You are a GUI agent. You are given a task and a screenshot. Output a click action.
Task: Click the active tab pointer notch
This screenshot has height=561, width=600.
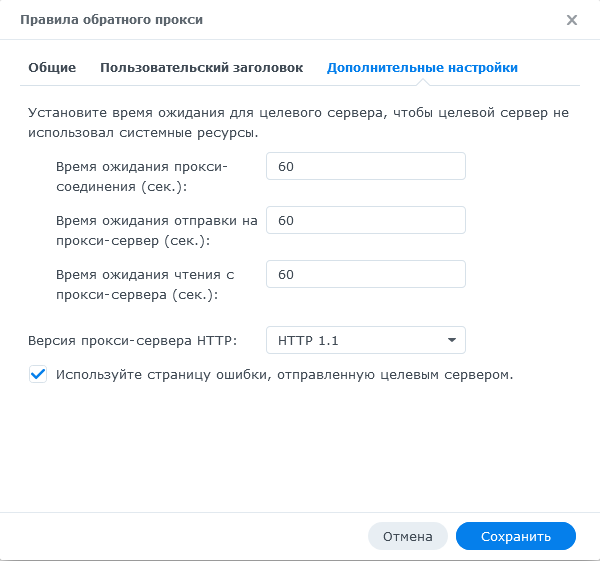pyautogui.click(x=422, y=82)
